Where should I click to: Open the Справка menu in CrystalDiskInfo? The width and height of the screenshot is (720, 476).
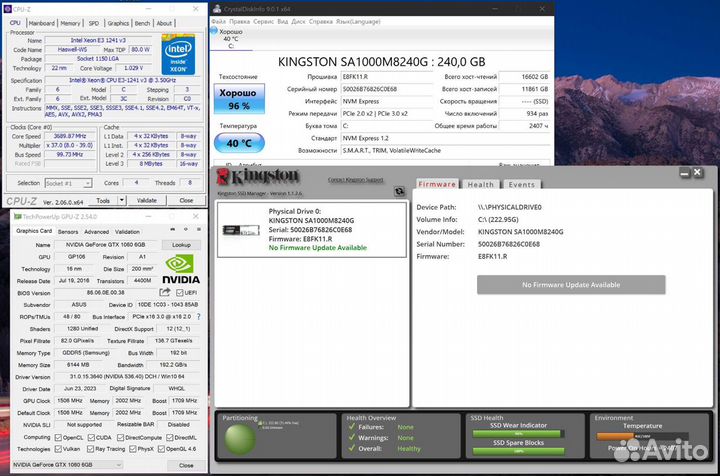[321, 22]
